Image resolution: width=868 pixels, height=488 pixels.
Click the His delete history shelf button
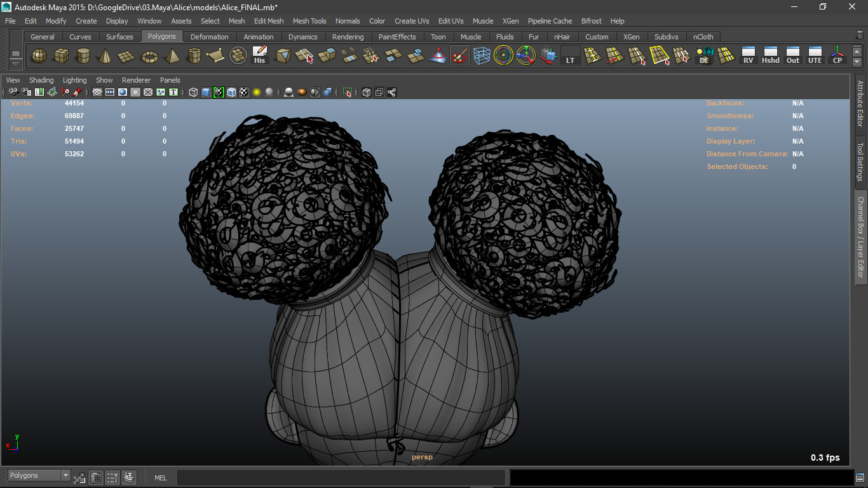coord(259,56)
